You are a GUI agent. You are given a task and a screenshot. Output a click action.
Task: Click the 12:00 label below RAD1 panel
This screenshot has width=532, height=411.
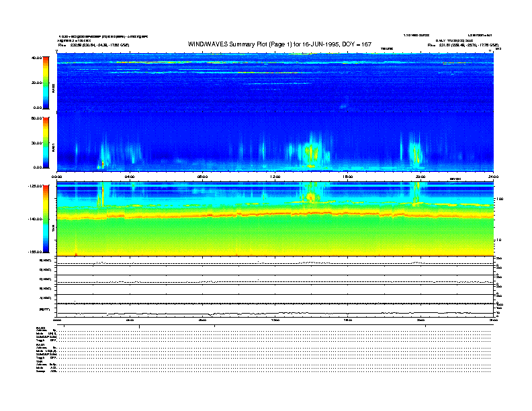click(x=275, y=177)
